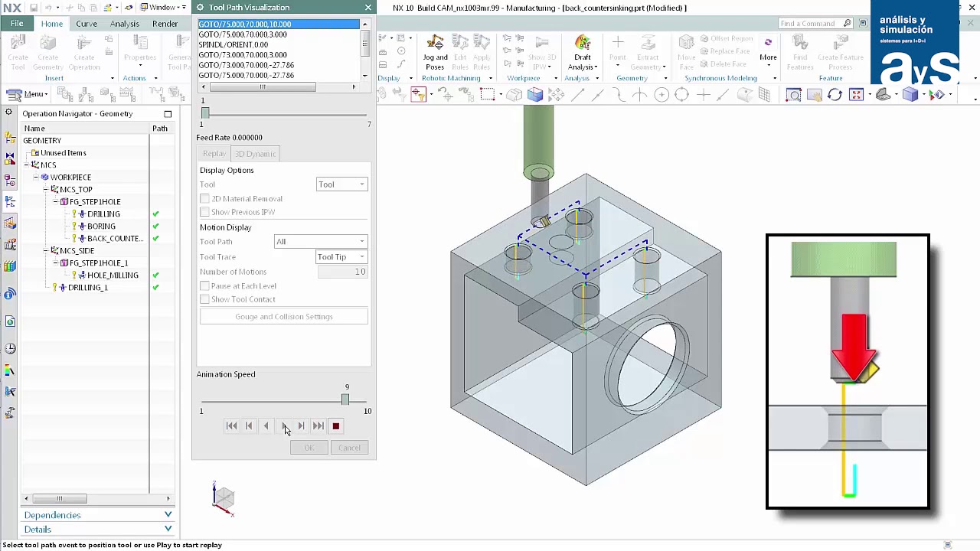This screenshot has height=551, width=980.
Task: Enable Pause at Each Level checkbox
Action: pos(204,286)
